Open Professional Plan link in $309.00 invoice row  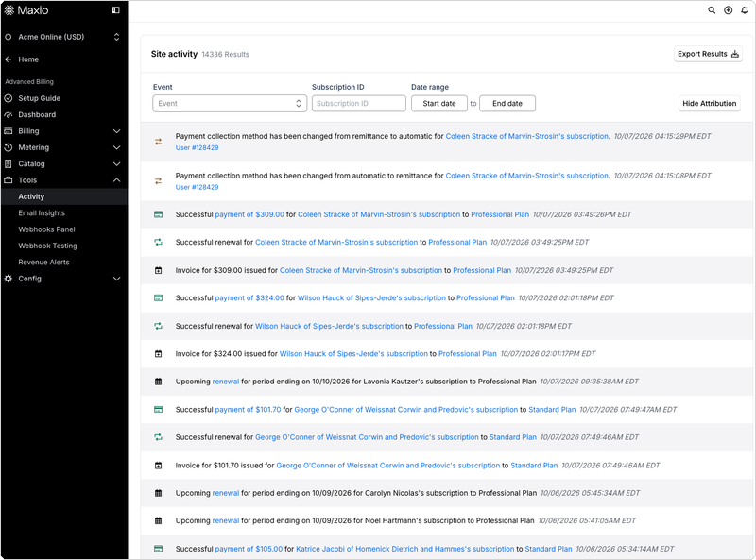[482, 270]
